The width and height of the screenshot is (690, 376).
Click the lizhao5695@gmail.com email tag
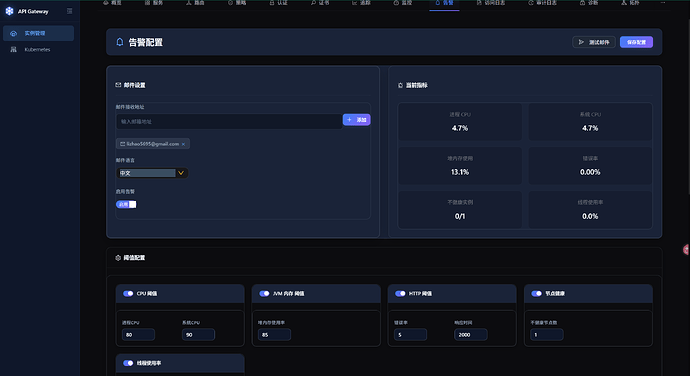152,144
